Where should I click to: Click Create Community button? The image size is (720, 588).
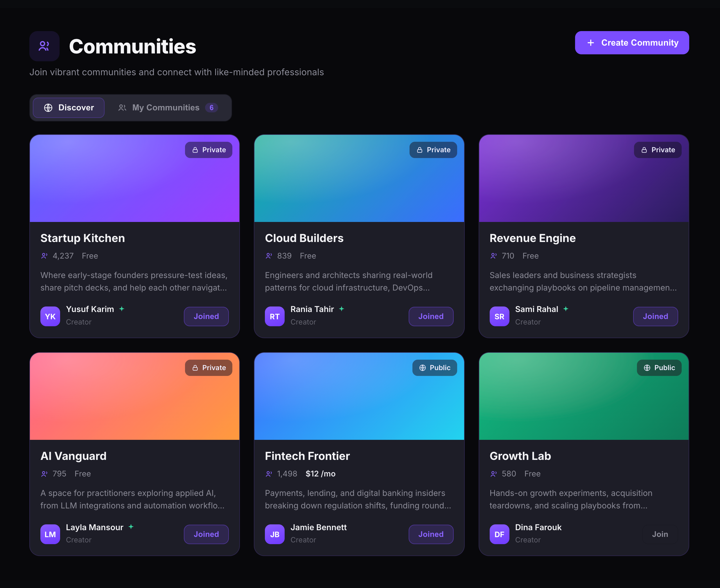pos(632,43)
